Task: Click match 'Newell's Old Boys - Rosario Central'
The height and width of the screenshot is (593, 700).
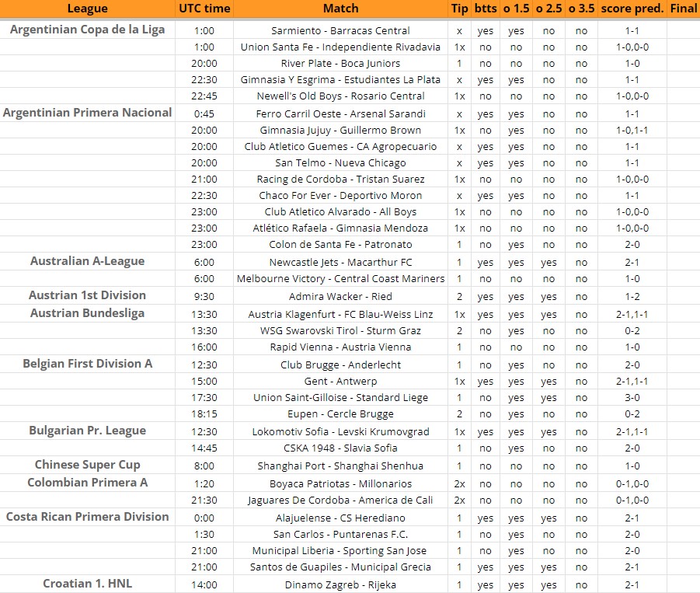Action: coord(340,96)
